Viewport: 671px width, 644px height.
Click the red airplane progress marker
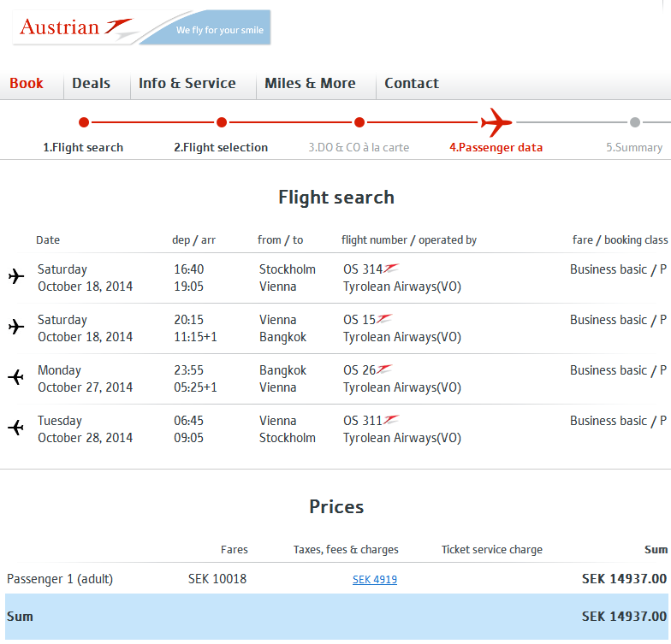(x=496, y=122)
